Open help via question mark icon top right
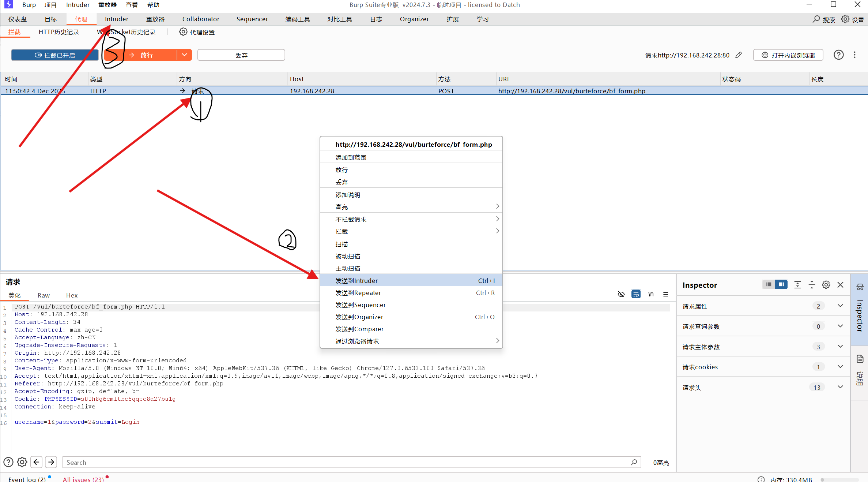 (x=838, y=55)
